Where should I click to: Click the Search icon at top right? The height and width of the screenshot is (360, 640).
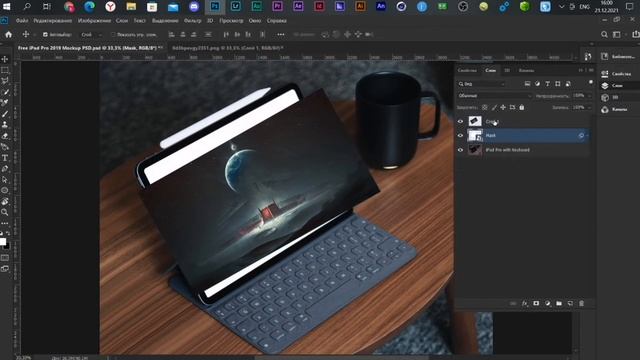[604, 35]
